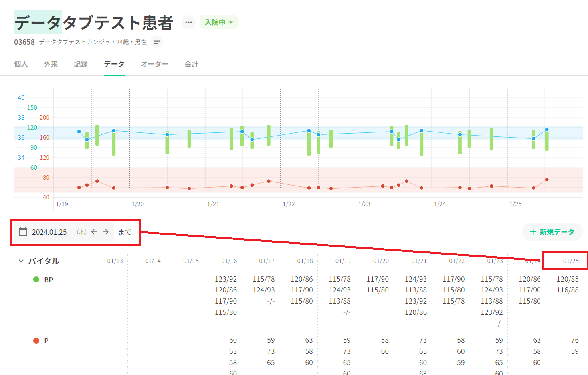
Task: Go to next date with right arrow
Action: (106, 232)
